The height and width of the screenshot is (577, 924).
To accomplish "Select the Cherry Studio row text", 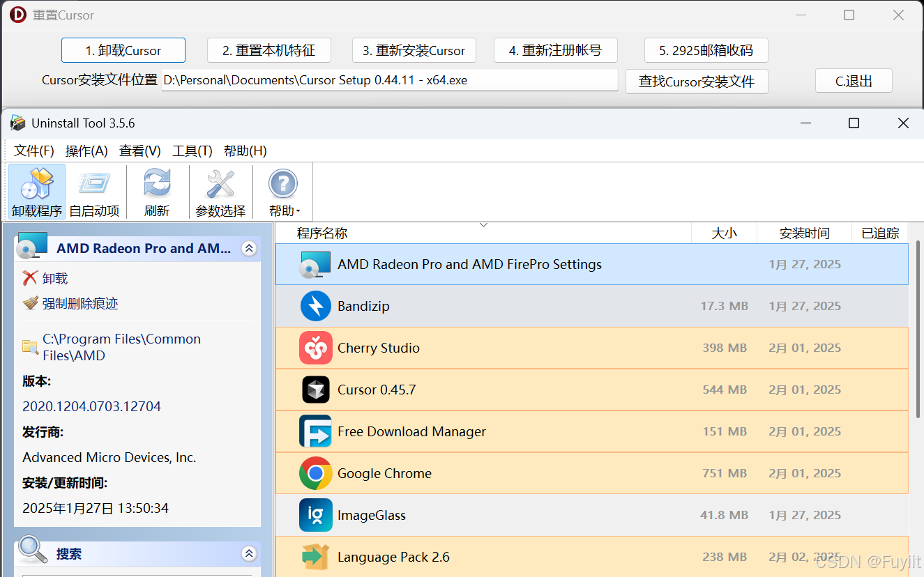I will click(379, 348).
